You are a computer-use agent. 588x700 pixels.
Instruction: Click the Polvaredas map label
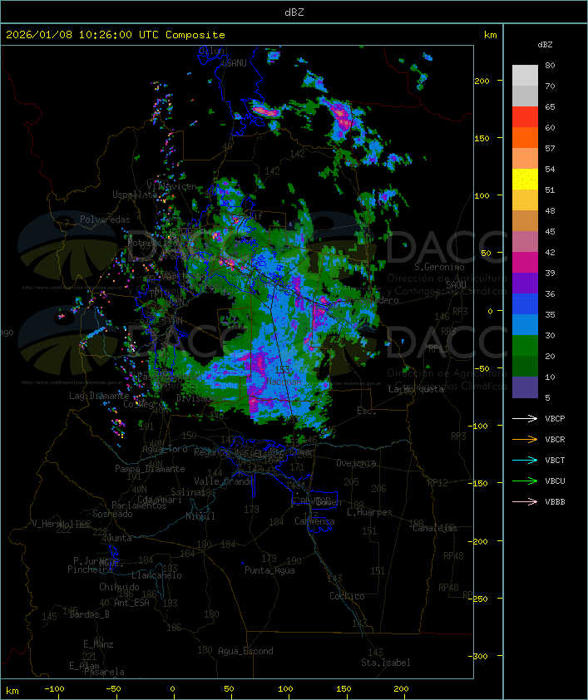click(x=105, y=219)
